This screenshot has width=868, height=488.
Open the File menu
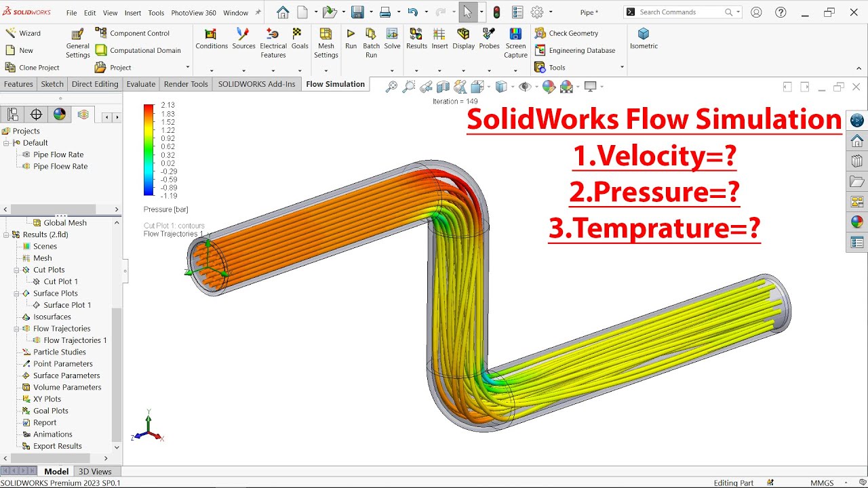click(71, 12)
